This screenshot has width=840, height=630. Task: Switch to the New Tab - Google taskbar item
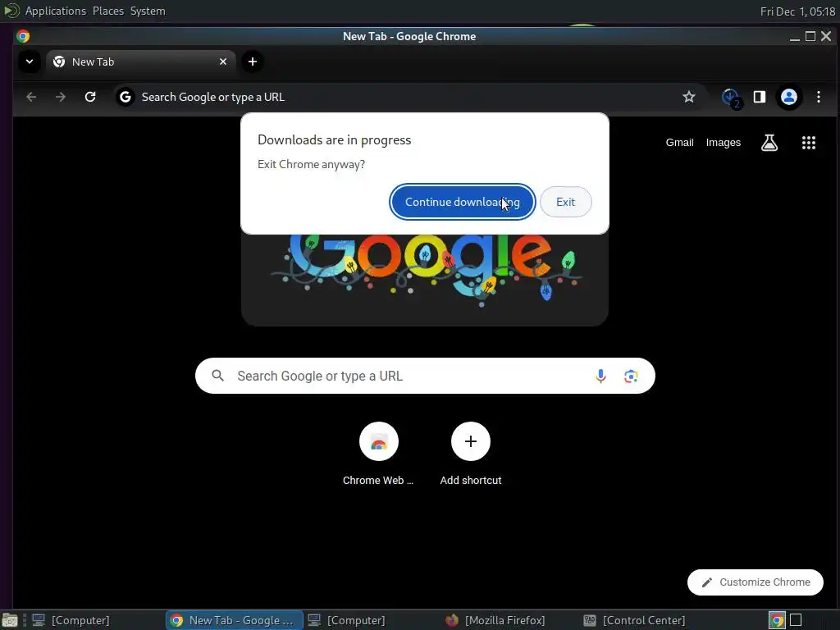pos(234,620)
